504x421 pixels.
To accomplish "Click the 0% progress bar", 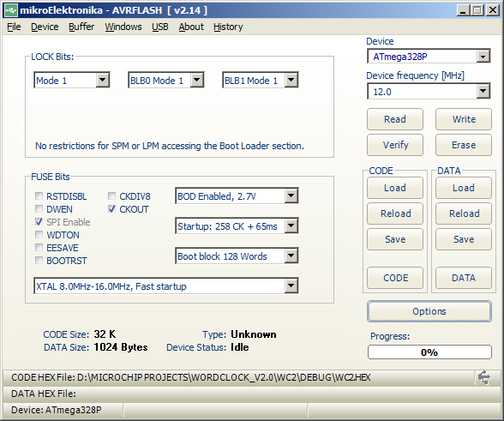I will click(429, 352).
